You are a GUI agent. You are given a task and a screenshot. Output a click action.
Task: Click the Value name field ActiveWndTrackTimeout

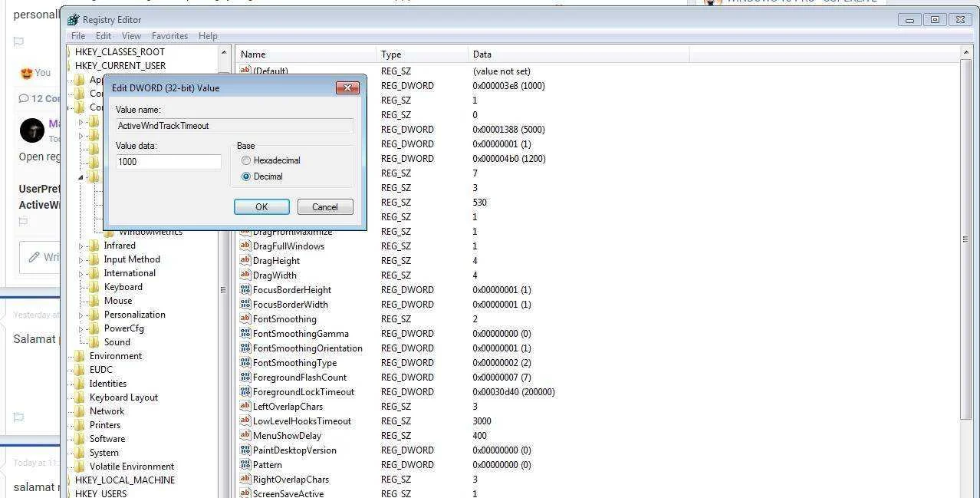(x=235, y=126)
